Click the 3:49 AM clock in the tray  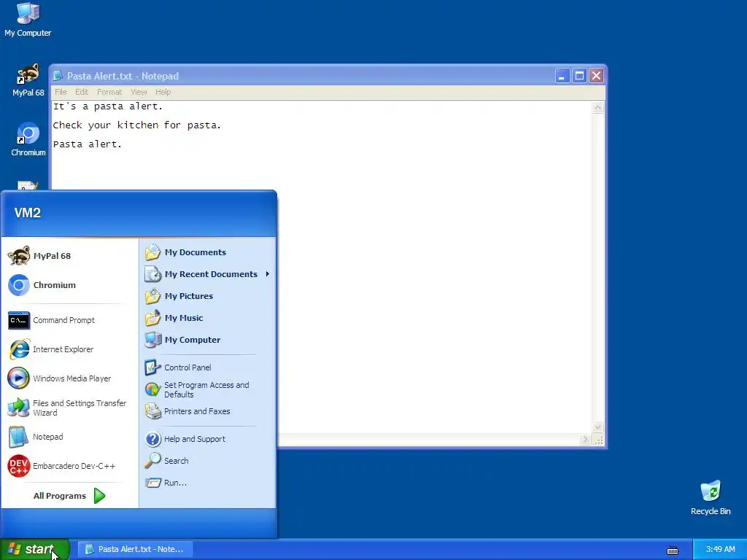(720, 550)
